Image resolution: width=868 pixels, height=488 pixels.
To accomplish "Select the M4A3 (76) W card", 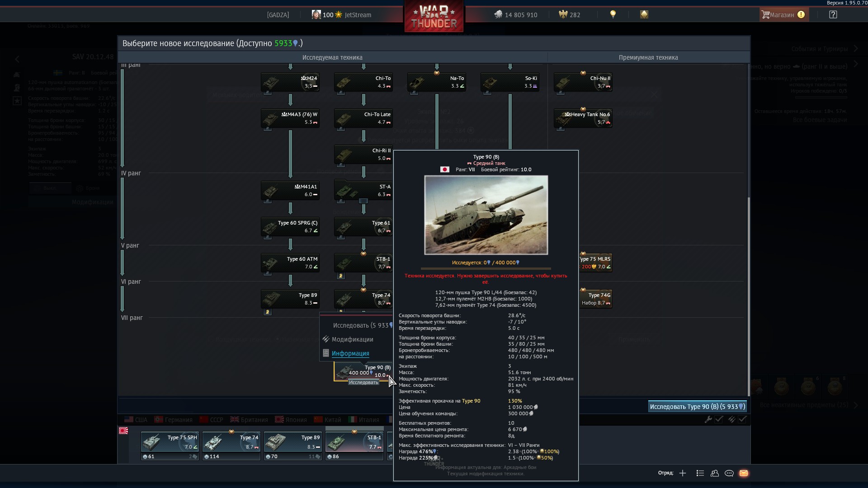I will pos(290,118).
